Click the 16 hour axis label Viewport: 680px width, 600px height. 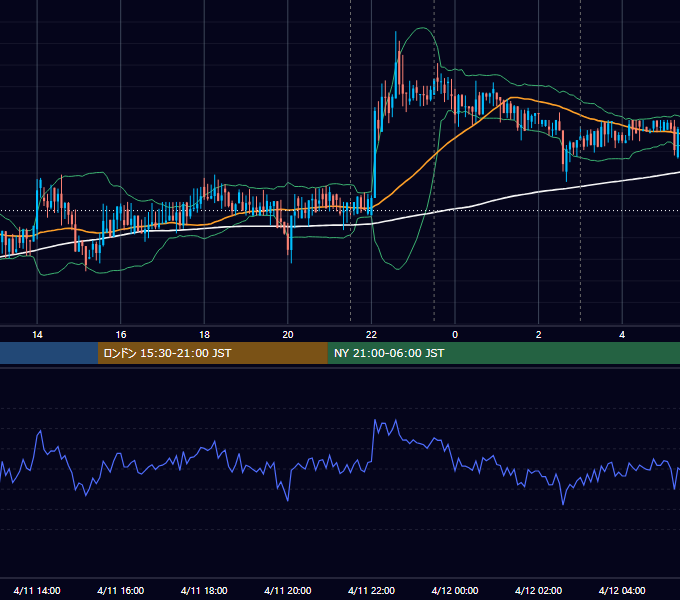click(x=121, y=335)
